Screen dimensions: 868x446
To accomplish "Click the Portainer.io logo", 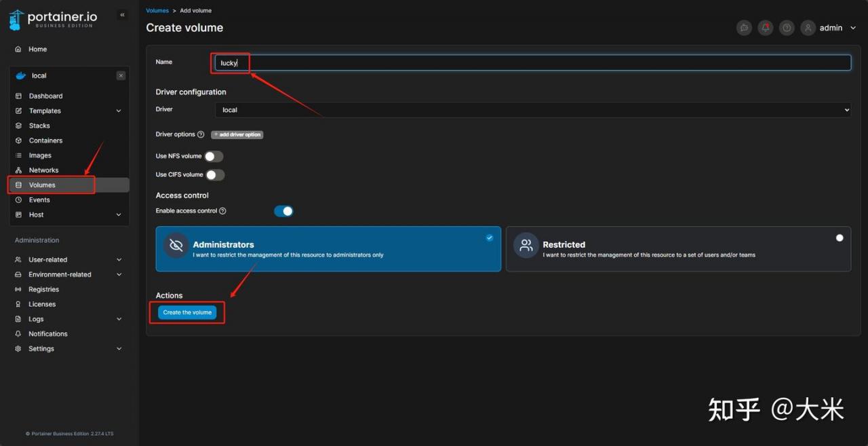I will [53, 20].
